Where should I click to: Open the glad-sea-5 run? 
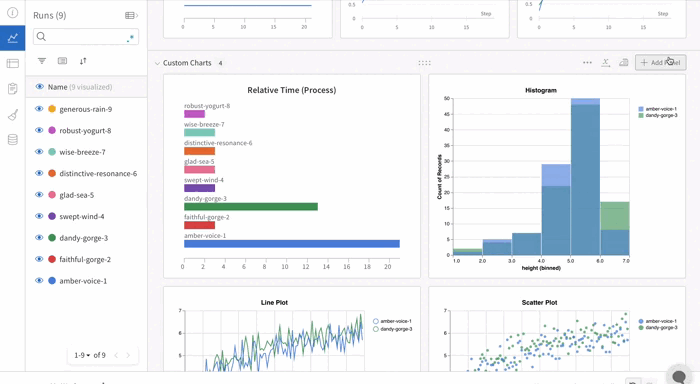pos(77,195)
